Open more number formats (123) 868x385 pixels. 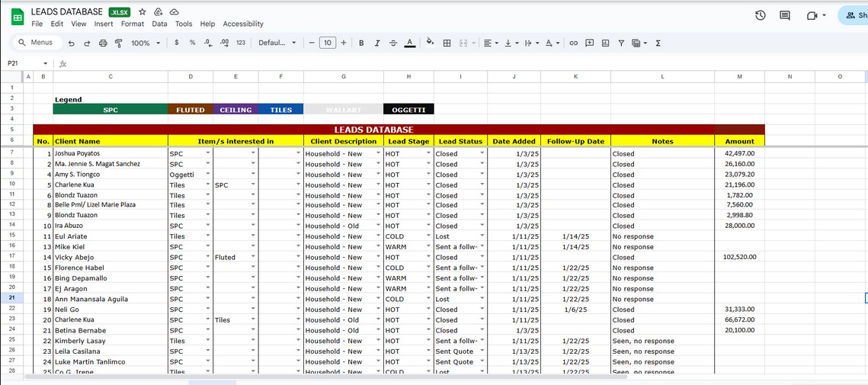(241, 43)
